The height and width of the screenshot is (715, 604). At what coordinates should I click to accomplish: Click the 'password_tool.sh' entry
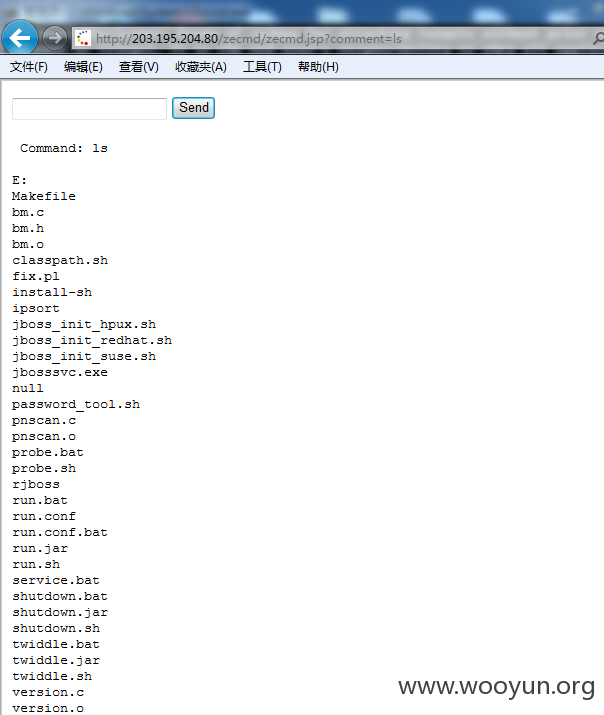[x=76, y=404]
